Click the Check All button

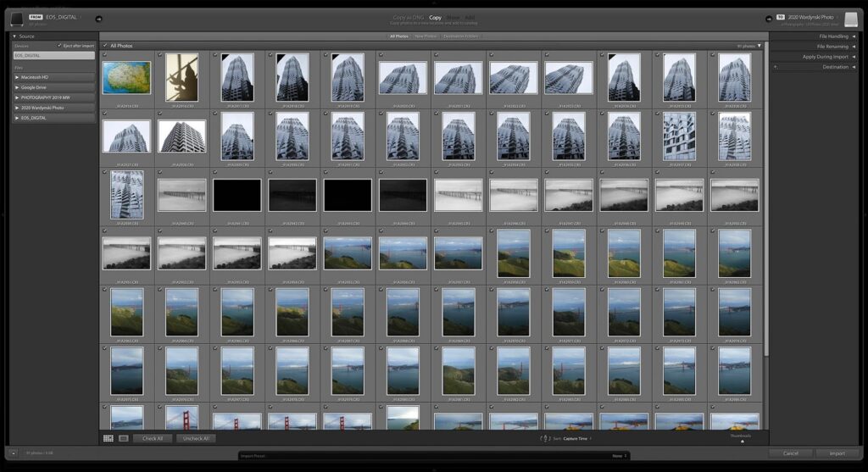[x=153, y=438]
